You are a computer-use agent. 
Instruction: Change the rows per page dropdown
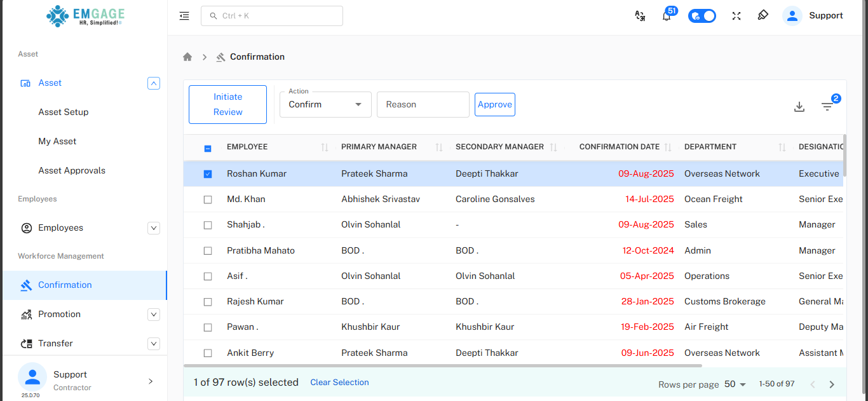735,384
